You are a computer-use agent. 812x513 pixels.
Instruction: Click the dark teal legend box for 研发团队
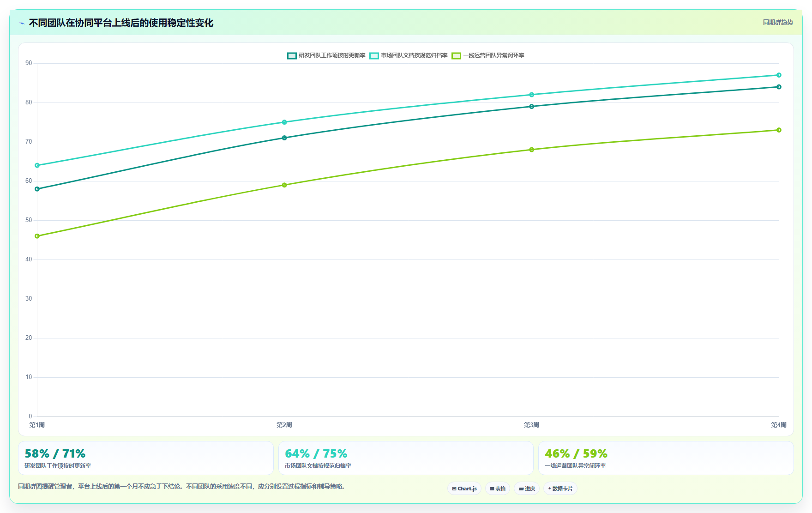(x=292, y=55)
